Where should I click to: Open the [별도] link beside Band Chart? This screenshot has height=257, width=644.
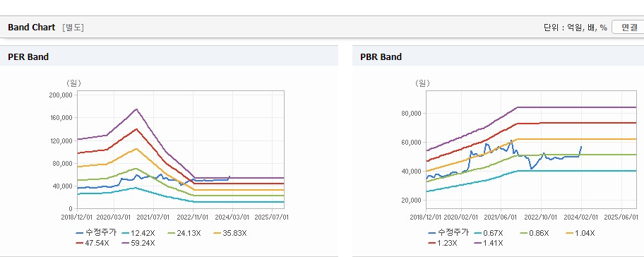pos(73,28)
